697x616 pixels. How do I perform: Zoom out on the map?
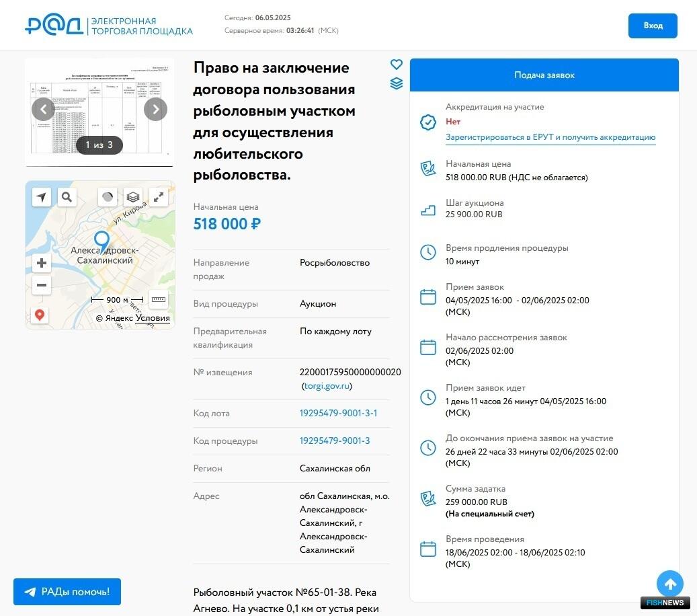(x=42, y=285)
